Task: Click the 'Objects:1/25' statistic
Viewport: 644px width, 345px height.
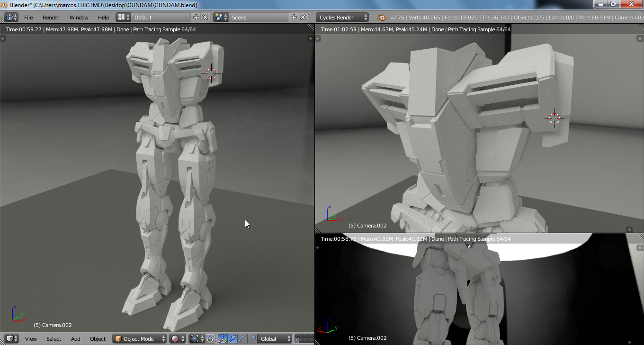Action: 529,18
